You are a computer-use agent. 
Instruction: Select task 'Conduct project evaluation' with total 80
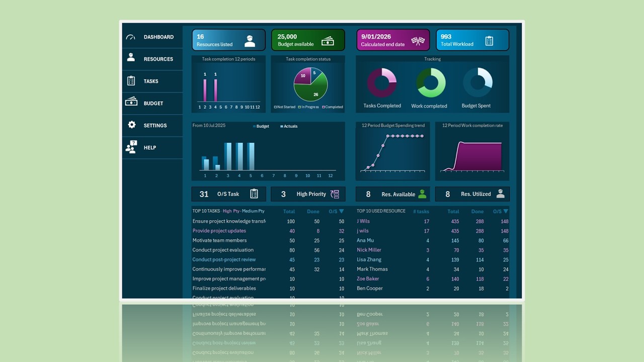point(223,250)
